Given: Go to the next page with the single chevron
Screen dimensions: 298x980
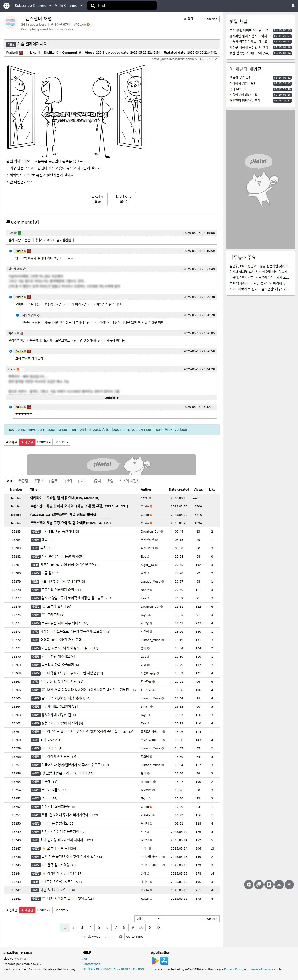Looking at the screenshot, I should pyautogui.click(x=149, y=927).
